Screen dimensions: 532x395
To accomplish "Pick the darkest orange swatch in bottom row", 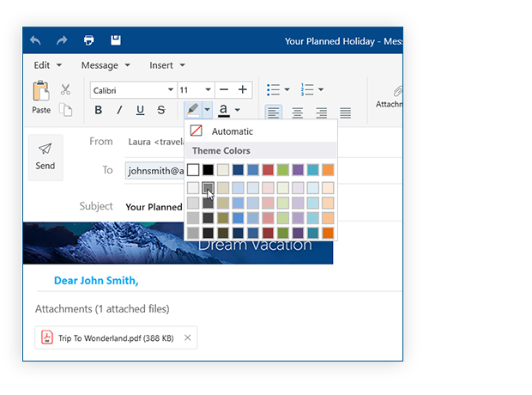I will (x=328, y=233).
